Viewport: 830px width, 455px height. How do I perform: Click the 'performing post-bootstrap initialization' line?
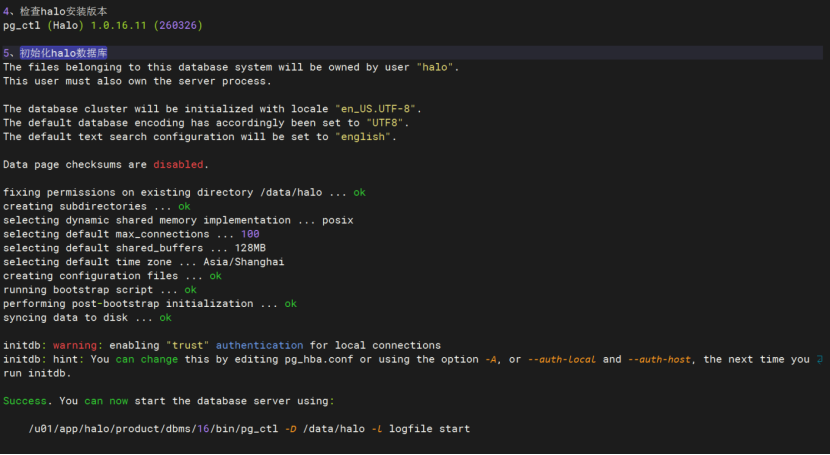pyautogui.click(x=150, y=304)
